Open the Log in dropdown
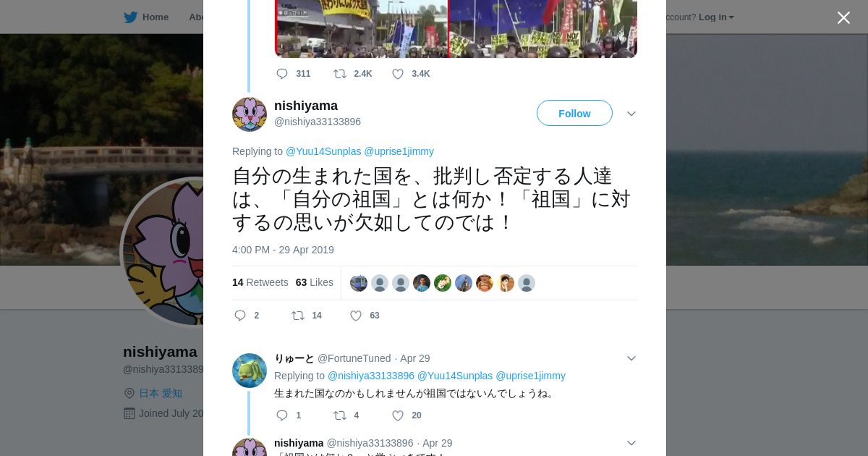This screenshot has width=868, height=456. 716,17
